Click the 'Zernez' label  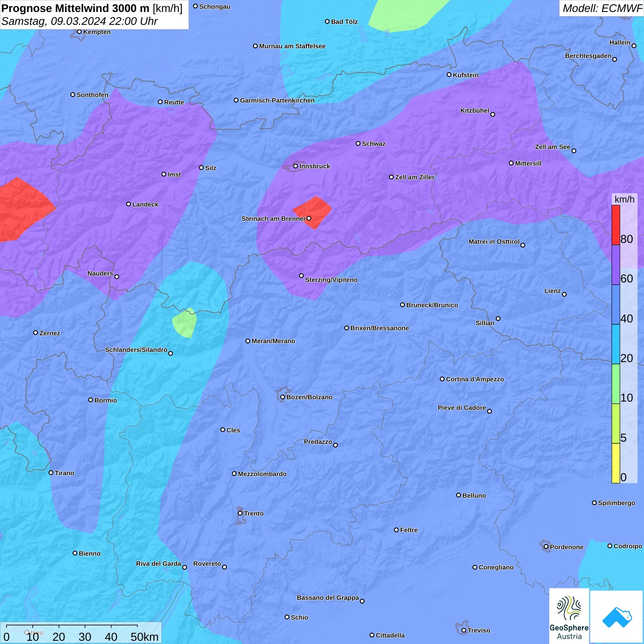[50, 333]
